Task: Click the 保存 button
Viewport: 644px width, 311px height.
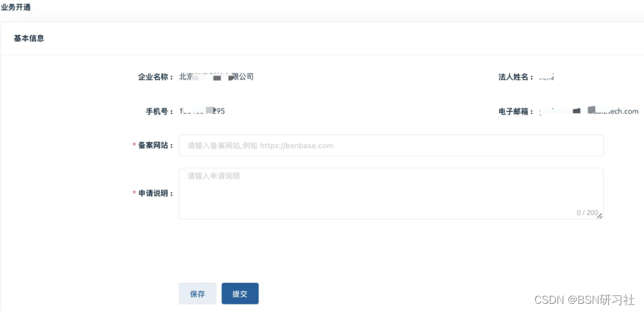Action: (x=197, y=294)
